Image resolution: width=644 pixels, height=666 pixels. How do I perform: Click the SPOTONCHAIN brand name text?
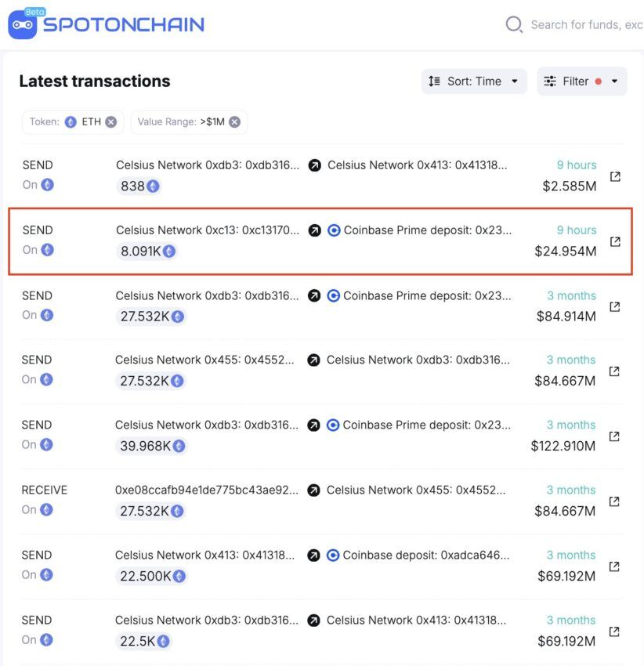point(124,25)
